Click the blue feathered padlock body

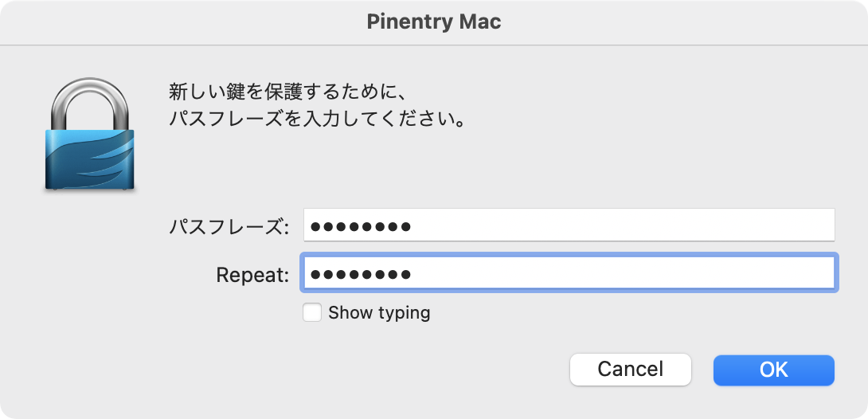tap(90, 161)
